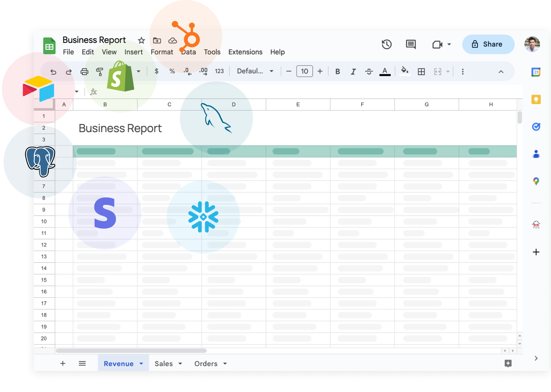Screen dimensions: 551x392
Task: Switch to the Sales sheet tab
Action: coord(164,364)
